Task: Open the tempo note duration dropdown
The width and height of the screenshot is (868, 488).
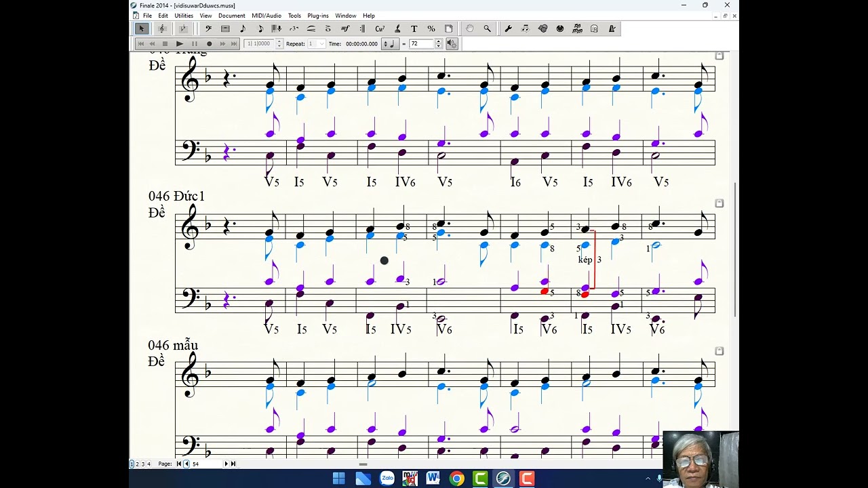Action: (391, 43)
